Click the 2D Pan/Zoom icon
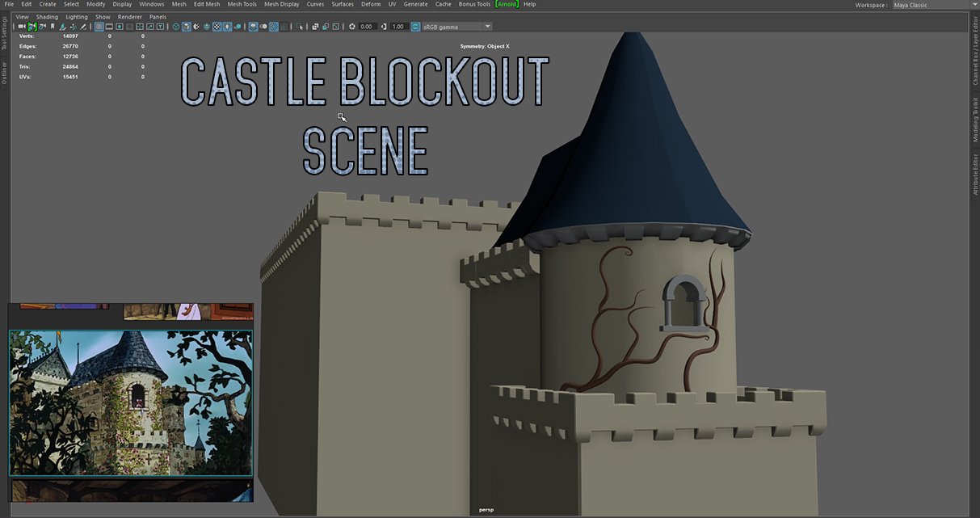This screenshot has height=518, width=980. [x=73, y=27]
